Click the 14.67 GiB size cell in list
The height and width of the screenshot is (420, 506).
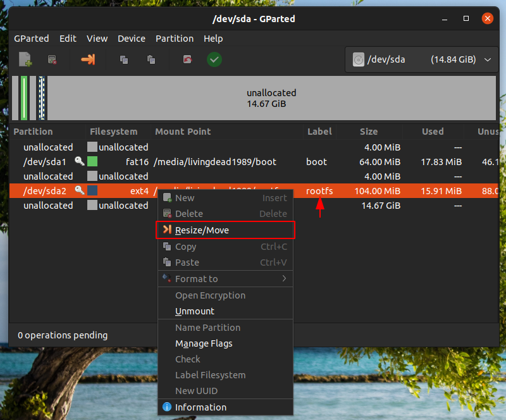coord(381,206)
